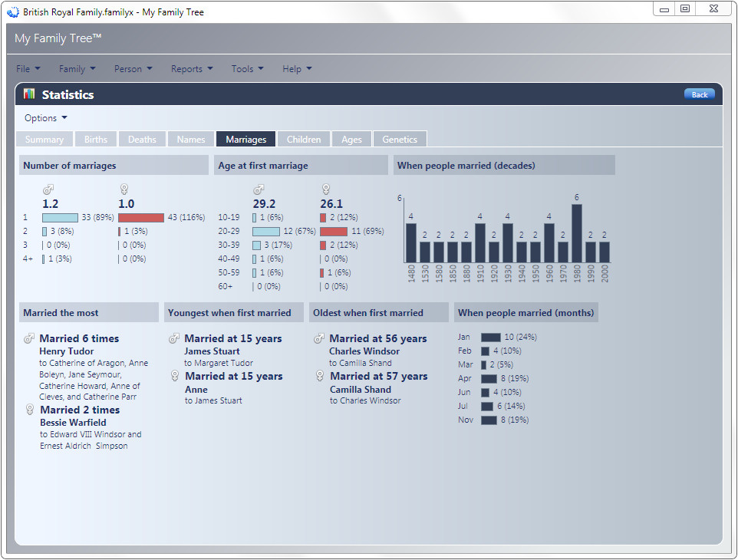Click the 26.1 average female marriage age
The height and width of the screenshot is (560, 738).
pos(331,204)
